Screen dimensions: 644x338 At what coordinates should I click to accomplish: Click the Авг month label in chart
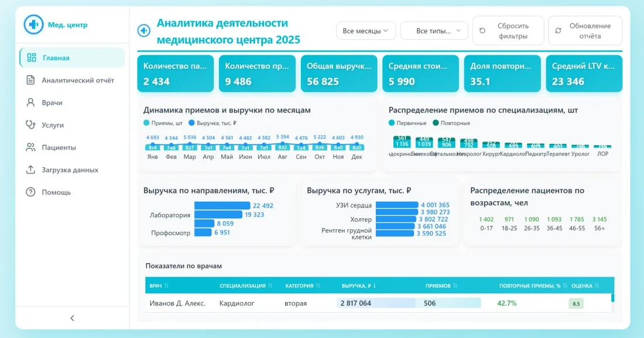click(x=283, y=157)
